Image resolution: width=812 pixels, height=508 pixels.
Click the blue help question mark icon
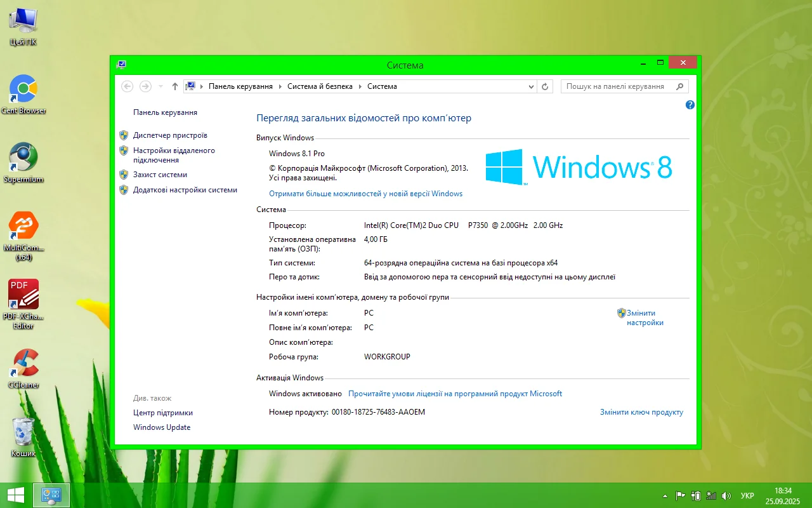click(690, 105)
